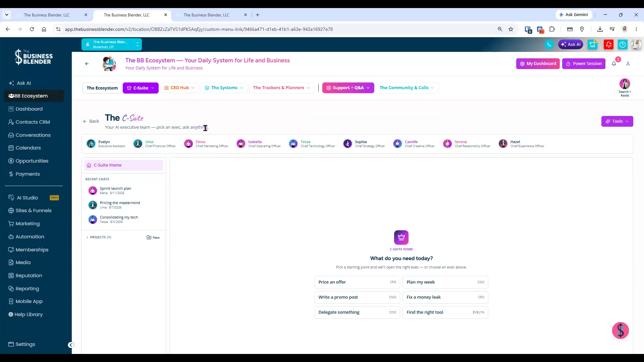The width and height of the screenshot is (644, 362).
Task: Go to Dashboard in sidebar
Action: coord(29,109)
